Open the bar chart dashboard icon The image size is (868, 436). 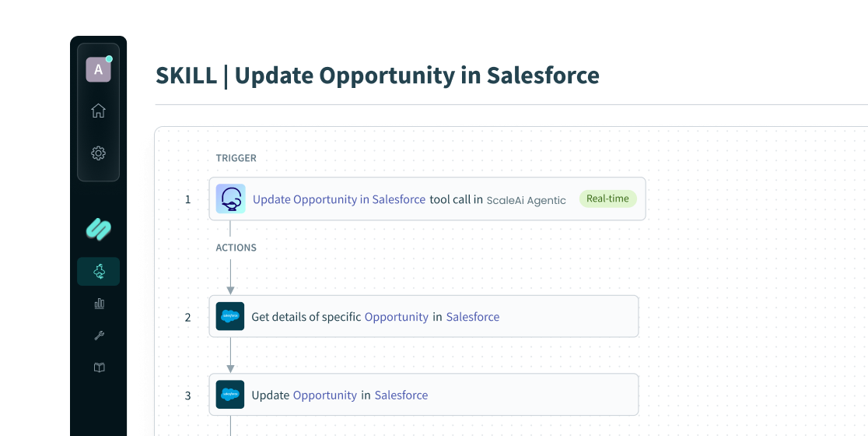[x=99, y=303]
